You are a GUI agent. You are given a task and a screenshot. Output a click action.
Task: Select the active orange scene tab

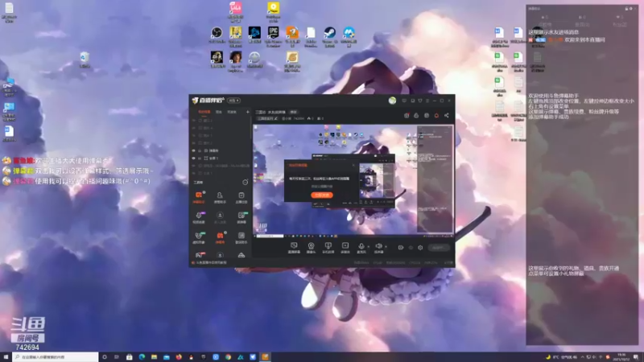point(204,112)
